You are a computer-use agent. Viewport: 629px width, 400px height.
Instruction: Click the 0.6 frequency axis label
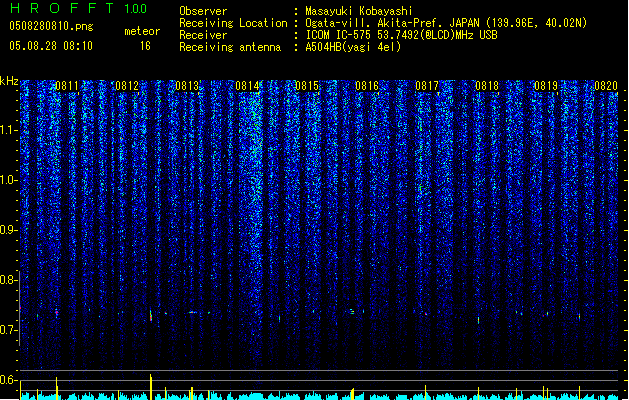(x=8, y=380)
